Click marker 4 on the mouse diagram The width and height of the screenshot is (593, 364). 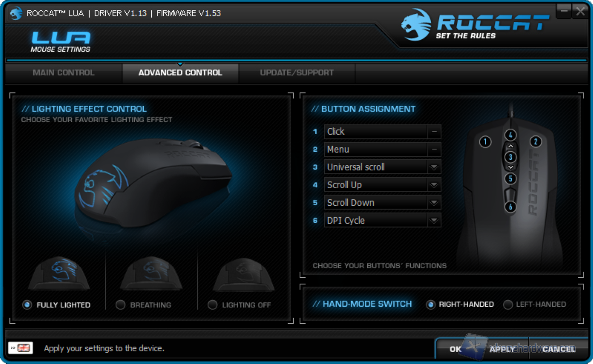pos(510,135)
